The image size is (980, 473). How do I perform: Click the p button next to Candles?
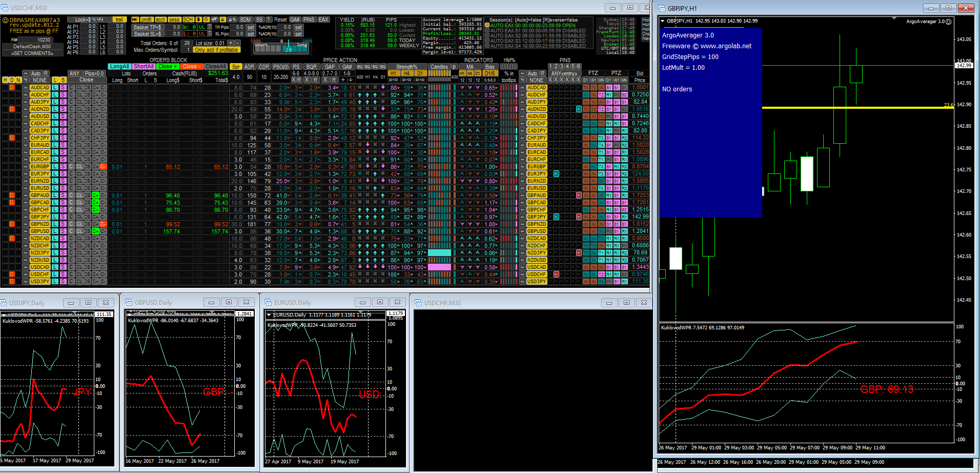point(454,67)
